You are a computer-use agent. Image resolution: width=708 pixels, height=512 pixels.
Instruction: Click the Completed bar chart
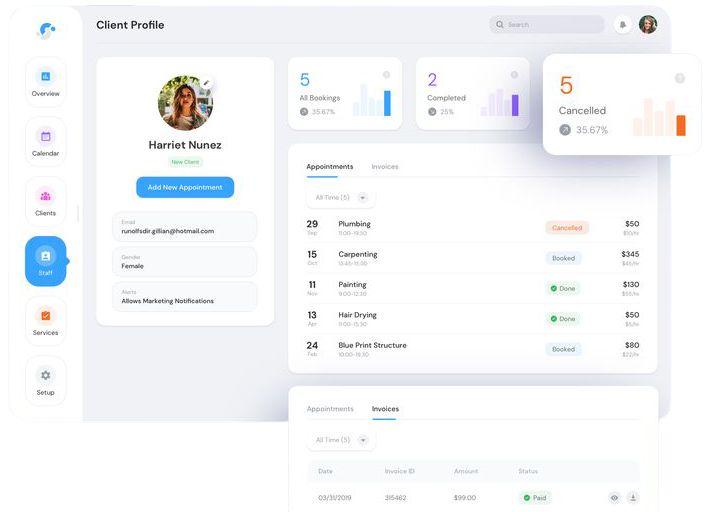[500, 102]
